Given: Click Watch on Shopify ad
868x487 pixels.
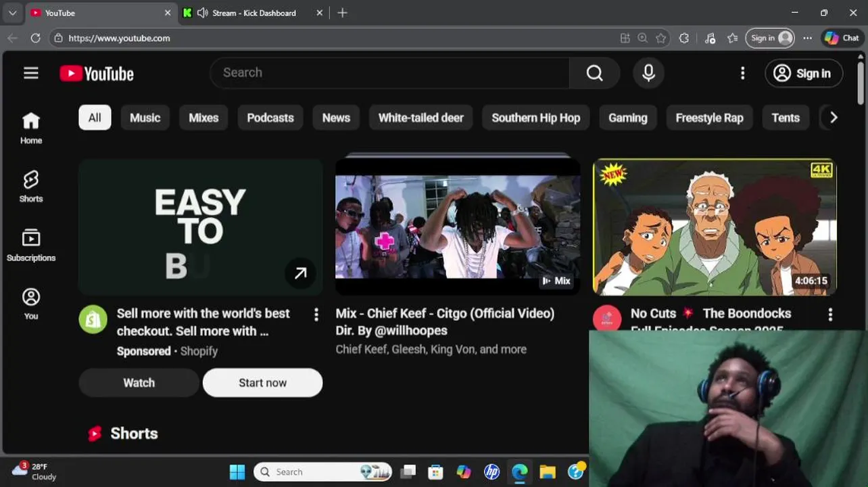Looking at the screenshot, I should click(x=139, y=383).
